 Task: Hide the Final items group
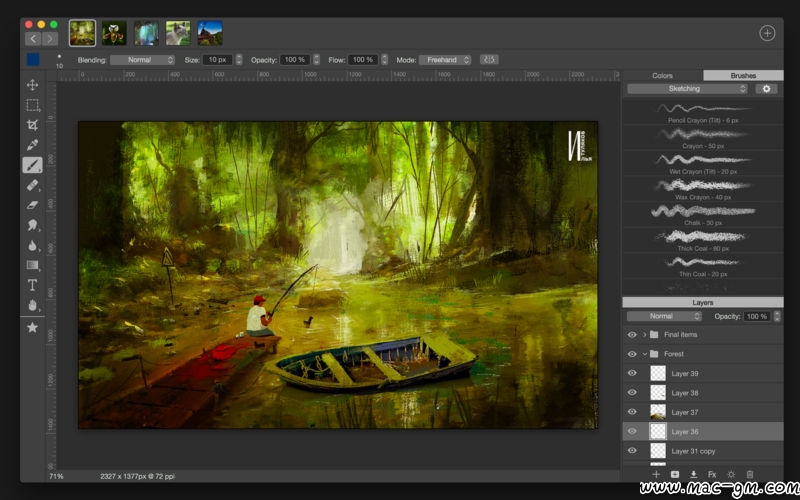click(x=632, y=335)
